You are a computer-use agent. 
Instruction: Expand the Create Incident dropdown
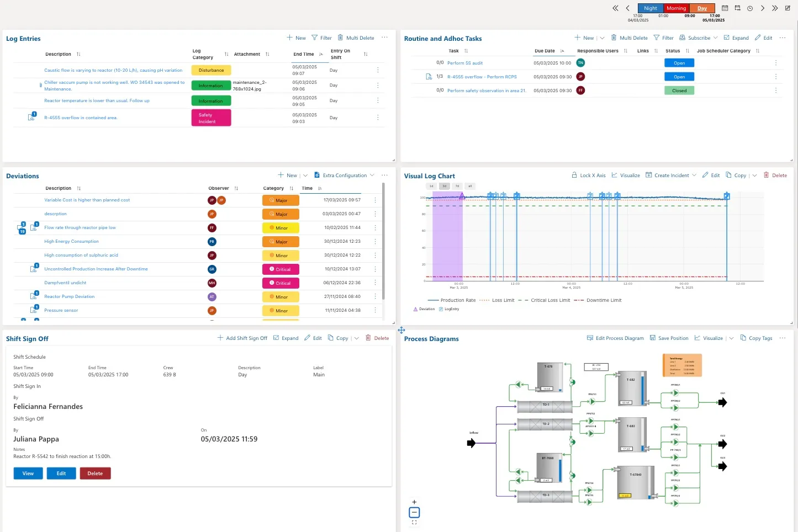tap(694, 175)
